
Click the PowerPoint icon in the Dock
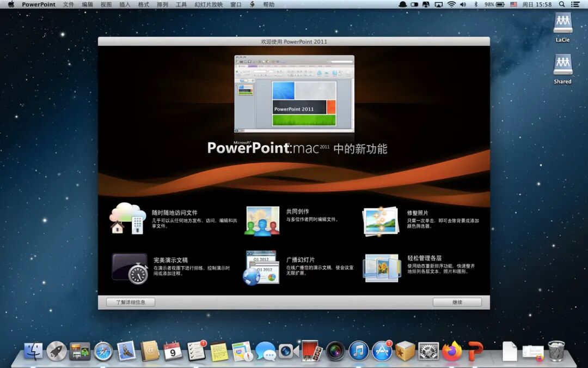pos(475,352)
